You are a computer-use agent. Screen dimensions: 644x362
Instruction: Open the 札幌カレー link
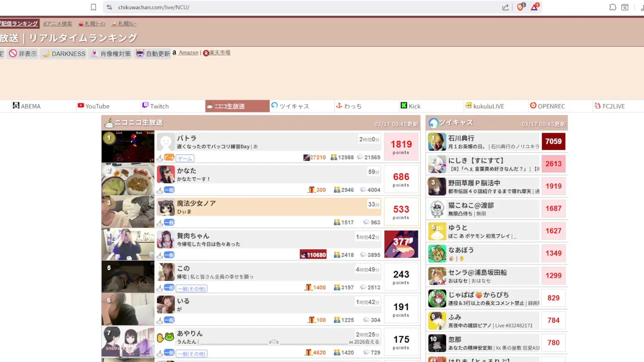(124, 24)
